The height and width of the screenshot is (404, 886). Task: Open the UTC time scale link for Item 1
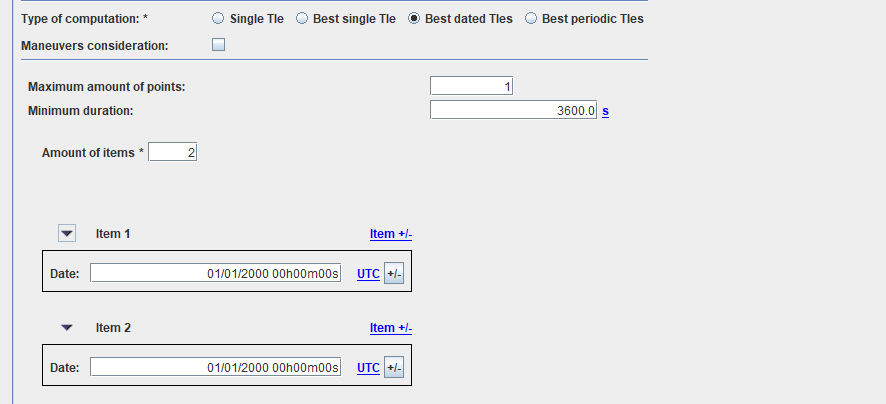click(368, 274)
